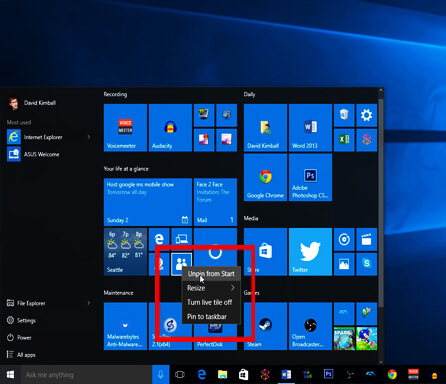The height and width of the screenshot is (384, 446).
Task: Launch the Malwarebytes Anti-Malware tile
Action: tap(125, 326)
